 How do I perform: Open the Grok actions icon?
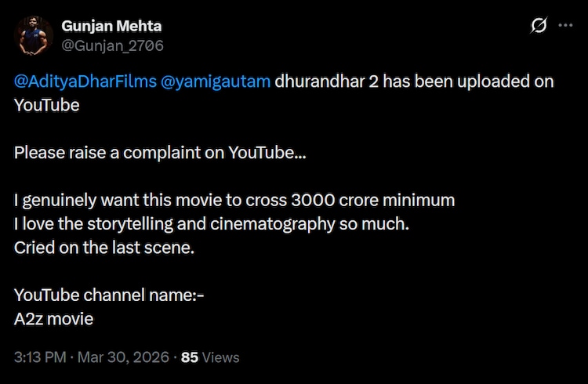(539, 26)
